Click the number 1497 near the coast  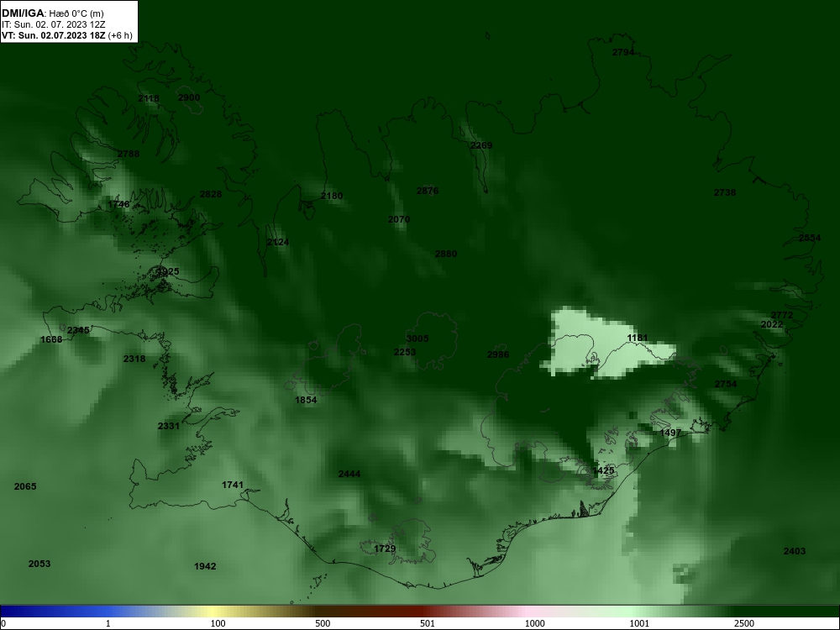pyautogui.click(x=670, y=433)
